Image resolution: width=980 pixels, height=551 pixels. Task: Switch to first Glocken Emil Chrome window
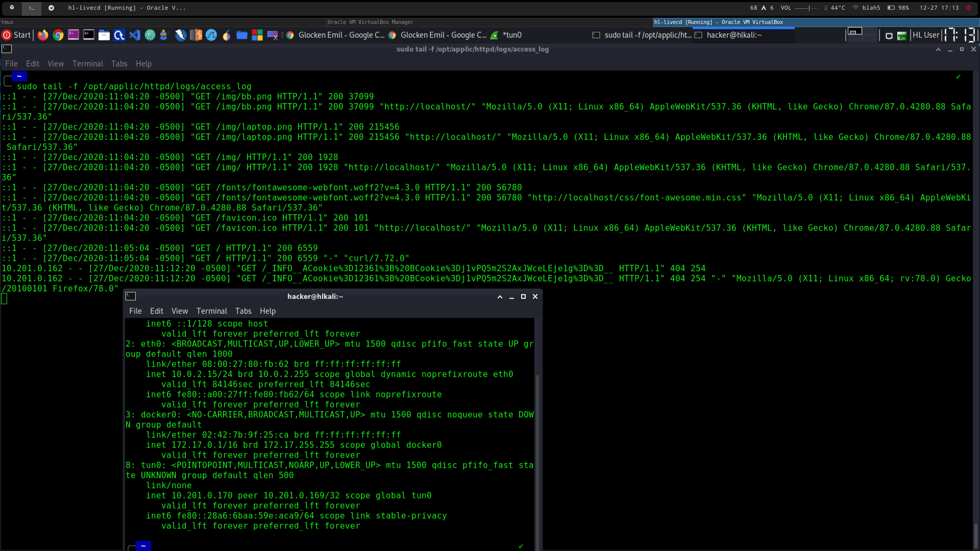point(336,35)
